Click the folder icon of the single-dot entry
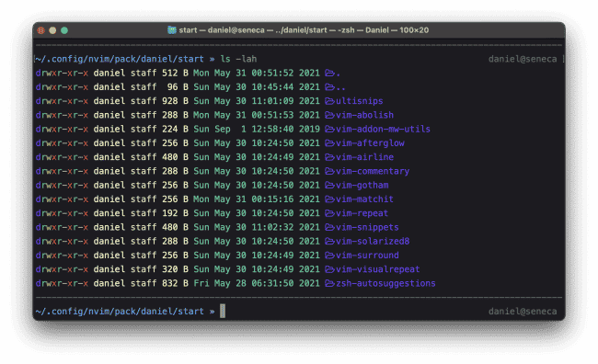Image resolution: width=598 pixels, height=364 pixels. (329, 73)
